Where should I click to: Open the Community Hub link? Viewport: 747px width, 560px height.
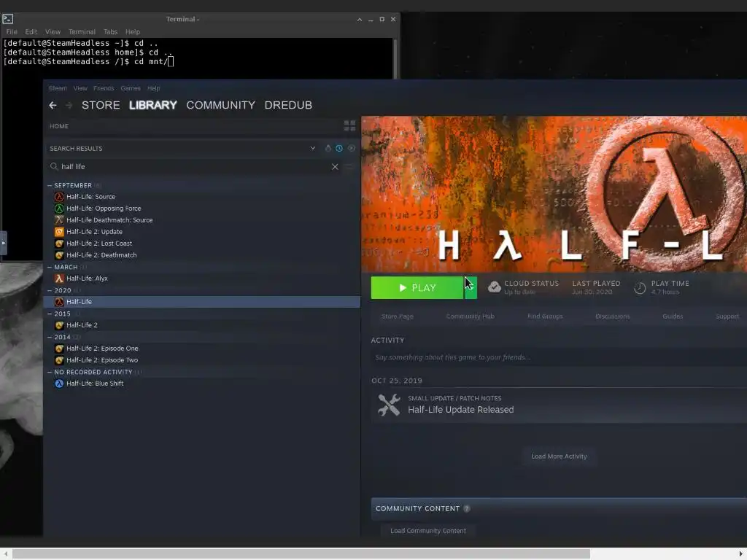(x=471, y=316)
